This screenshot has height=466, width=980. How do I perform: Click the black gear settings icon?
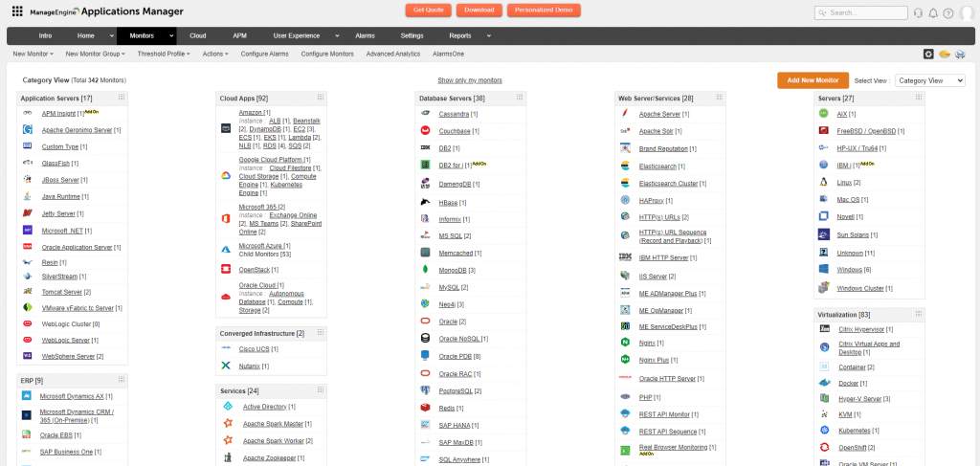point(928,55)
